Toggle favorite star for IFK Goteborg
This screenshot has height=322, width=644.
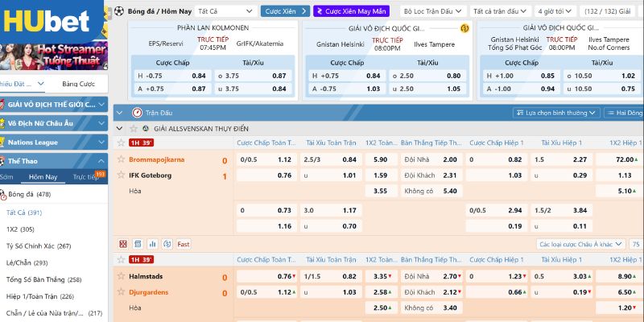[x=121, y=175]
